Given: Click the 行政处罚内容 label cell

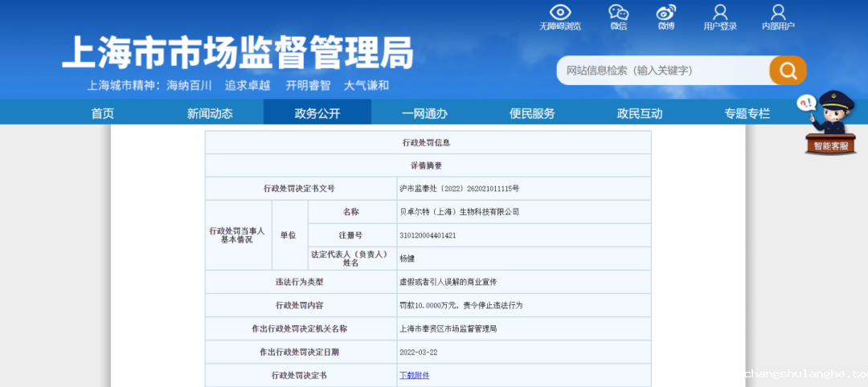Looking at the screenshot, I should [x=300, y=305].
